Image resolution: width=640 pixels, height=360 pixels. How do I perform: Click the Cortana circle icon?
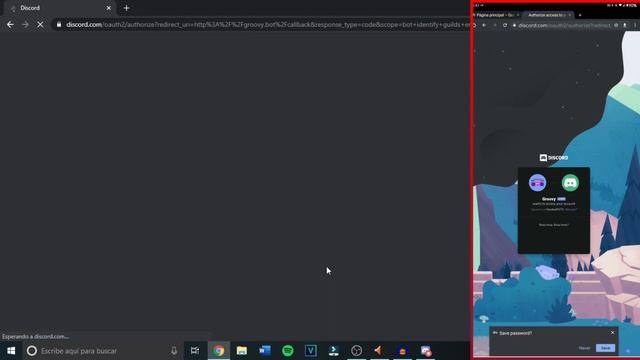[32, 351]
